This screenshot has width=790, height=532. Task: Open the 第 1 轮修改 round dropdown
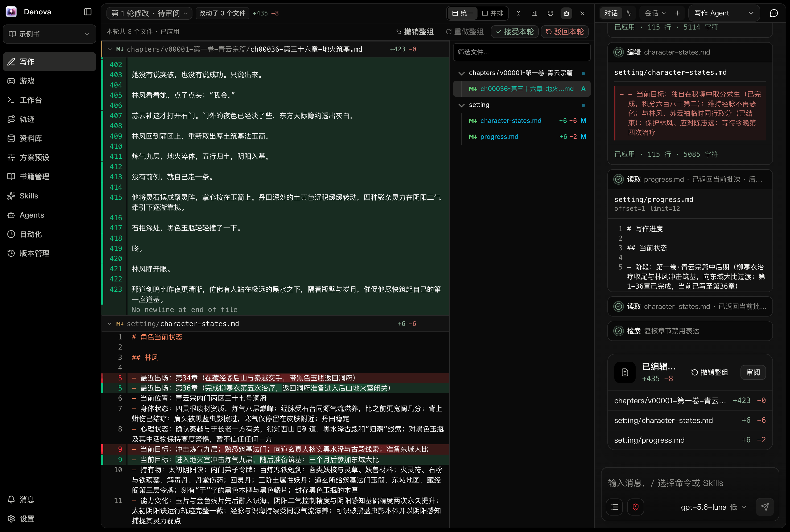(x=149, y=13)
